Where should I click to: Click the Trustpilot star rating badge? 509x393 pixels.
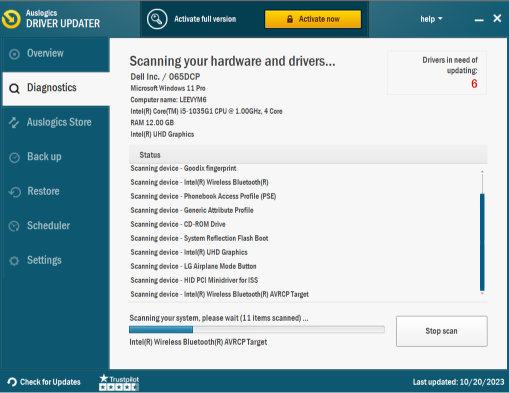tap(119, 382)
